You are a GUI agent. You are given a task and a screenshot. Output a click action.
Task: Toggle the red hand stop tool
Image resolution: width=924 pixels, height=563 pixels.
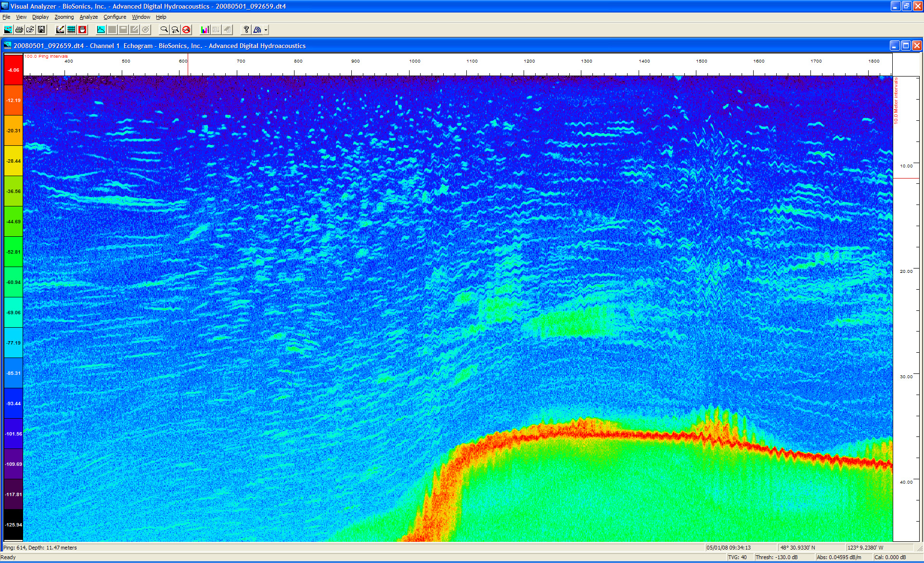(82, 30)
